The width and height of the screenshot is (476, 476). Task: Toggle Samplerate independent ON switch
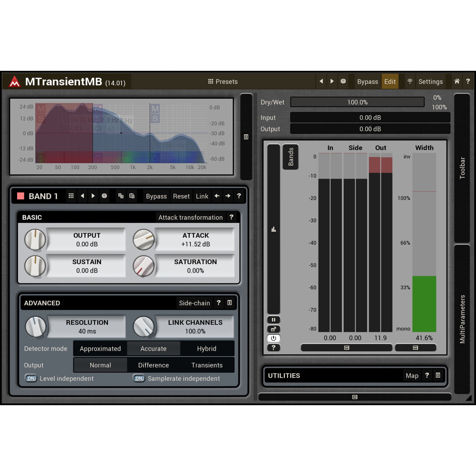click(x=139, y=378)
